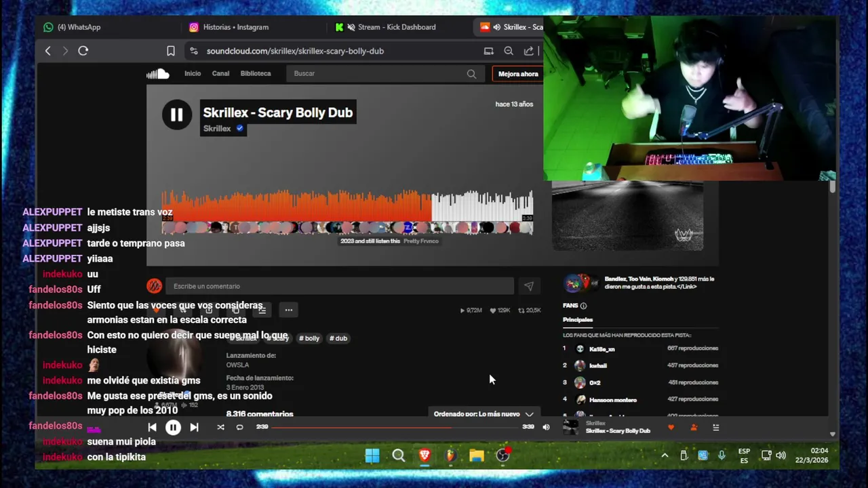Click the 20,5K reposts stat
Screen dimensions: 868x488
point(530,310)
